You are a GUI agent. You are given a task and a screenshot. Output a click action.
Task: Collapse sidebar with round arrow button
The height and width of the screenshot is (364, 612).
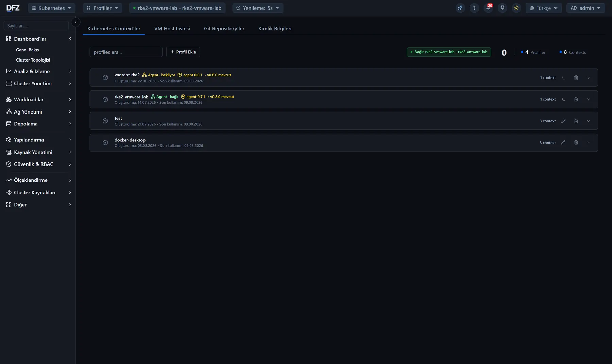tap(76, 22)
